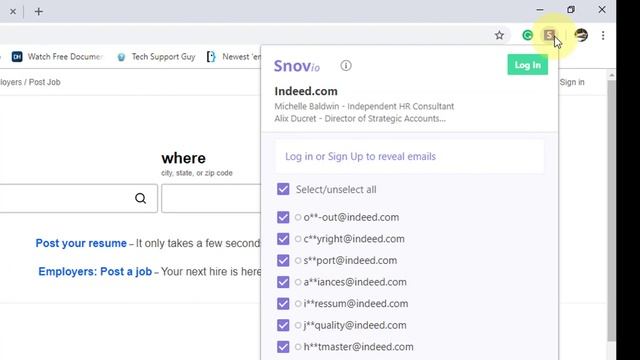Open Chrome three-dot menu
Image resolution: width=640 pixels, height=360 pixels.
(x=603, y=35)
